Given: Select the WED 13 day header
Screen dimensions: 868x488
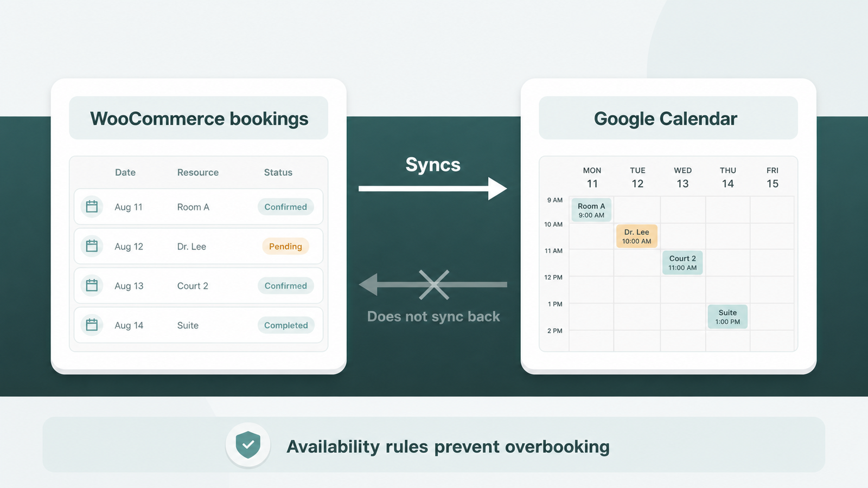Looking at the screenshot, I should pyautogui.click(x=682, y=178).
